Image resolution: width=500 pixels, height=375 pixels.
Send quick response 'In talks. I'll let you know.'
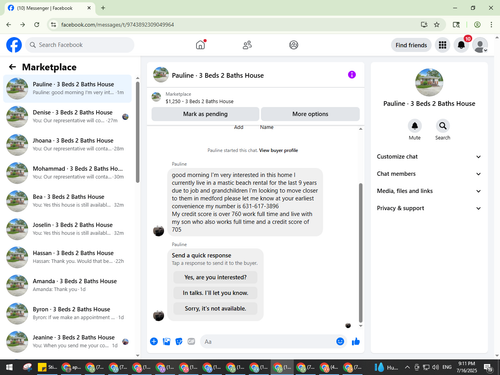tap(215, 293)
